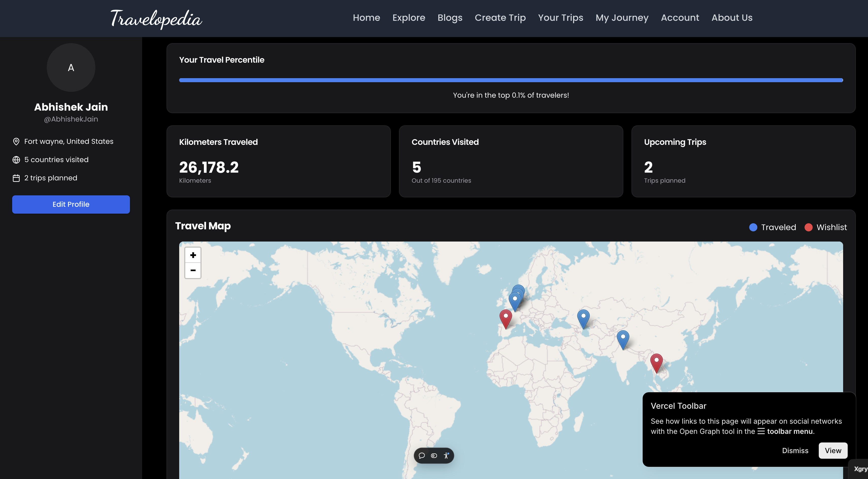This screenshot has height=479, width=868.
Task: Click the travel percentile progress bar
Action: (511, 80)
